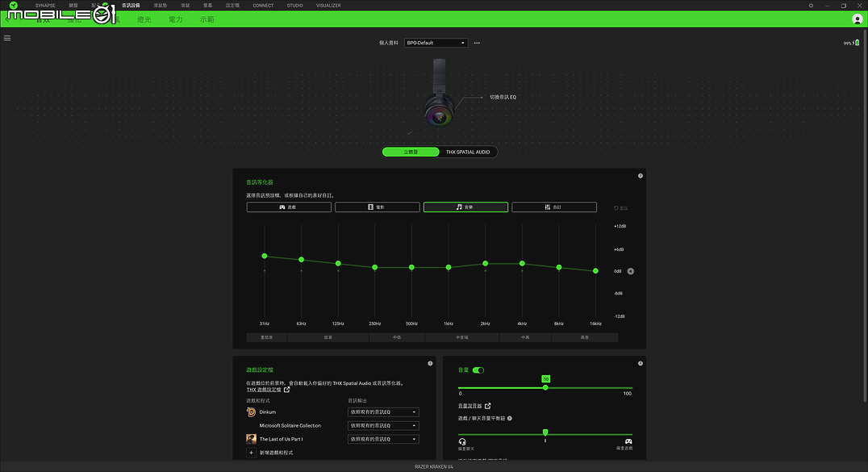
Task: Choose the game EQ preset
Action: [x=289, y=207]
